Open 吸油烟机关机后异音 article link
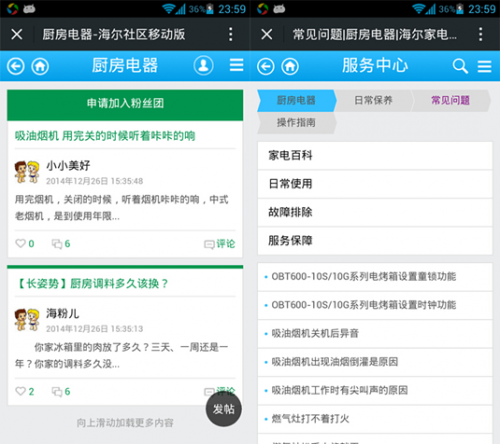The image size is (500, 444). click(315, 333)
